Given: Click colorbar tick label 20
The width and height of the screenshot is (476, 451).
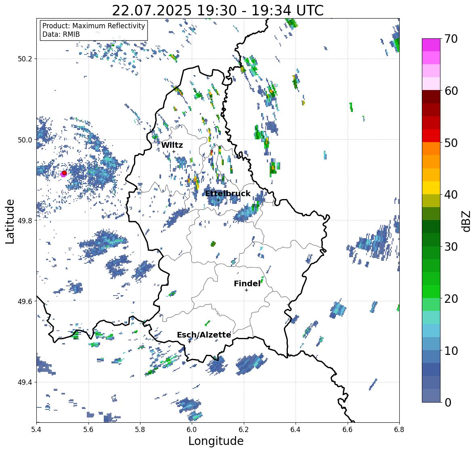Looking at the screenshot, I should tap(451, 299).
